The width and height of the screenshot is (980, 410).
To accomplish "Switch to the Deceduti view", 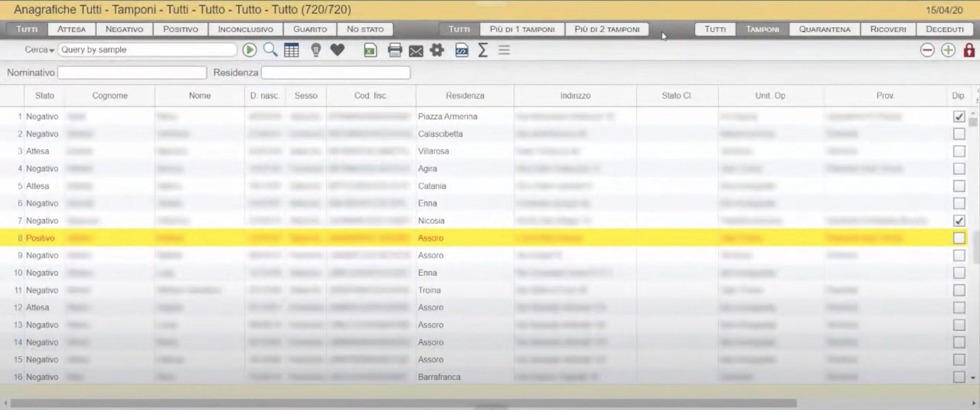I will point(945,29).
